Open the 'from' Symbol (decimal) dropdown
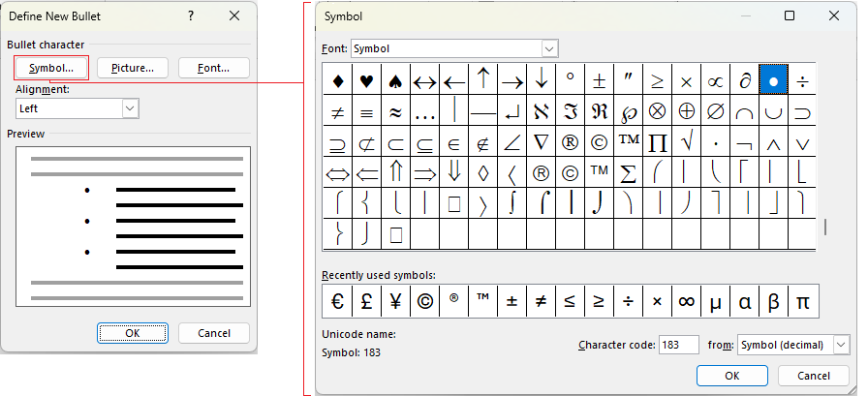The image size is (868, 396). [x=841, y=345]
